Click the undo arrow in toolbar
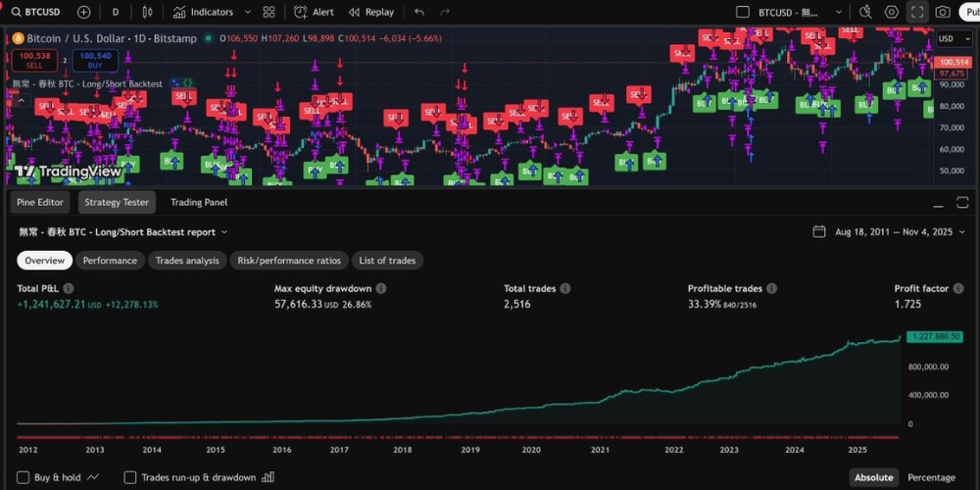 click(x=419, y=12)
